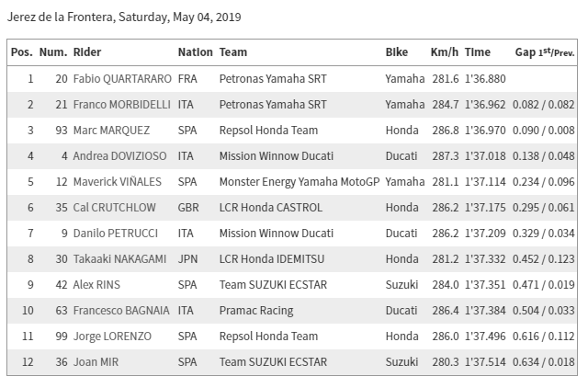
Task: Select rider Marc MARQUEZ
Action: [110, 131]
